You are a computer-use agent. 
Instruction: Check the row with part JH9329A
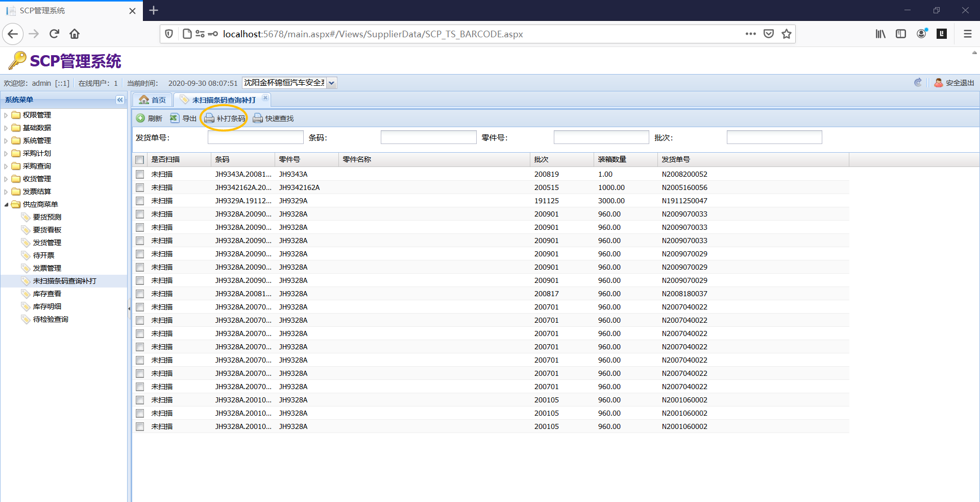pos(140,201)
